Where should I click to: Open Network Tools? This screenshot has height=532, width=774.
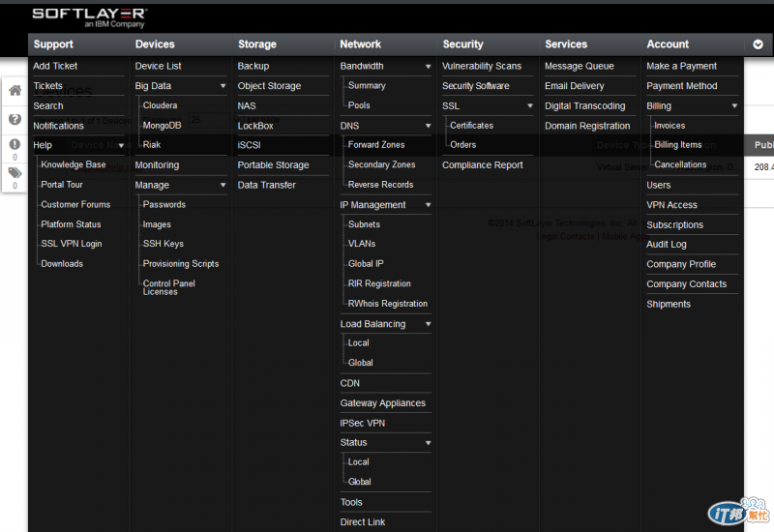351,502
